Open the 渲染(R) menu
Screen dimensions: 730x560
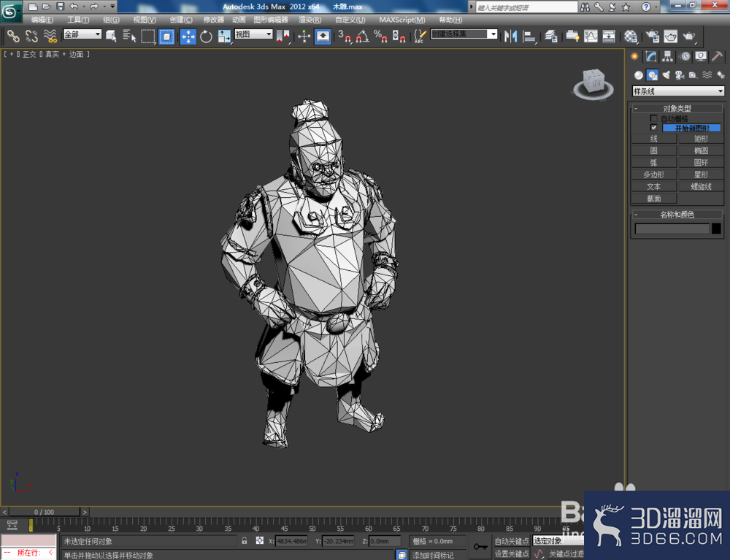(310, 20)
